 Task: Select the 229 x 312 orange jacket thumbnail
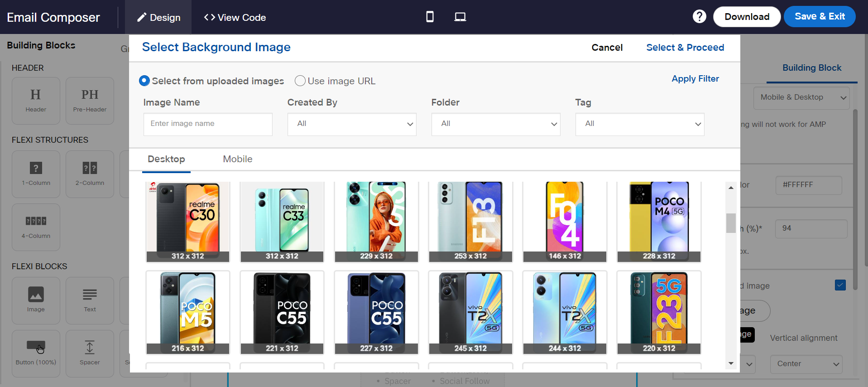coord(376,221)
